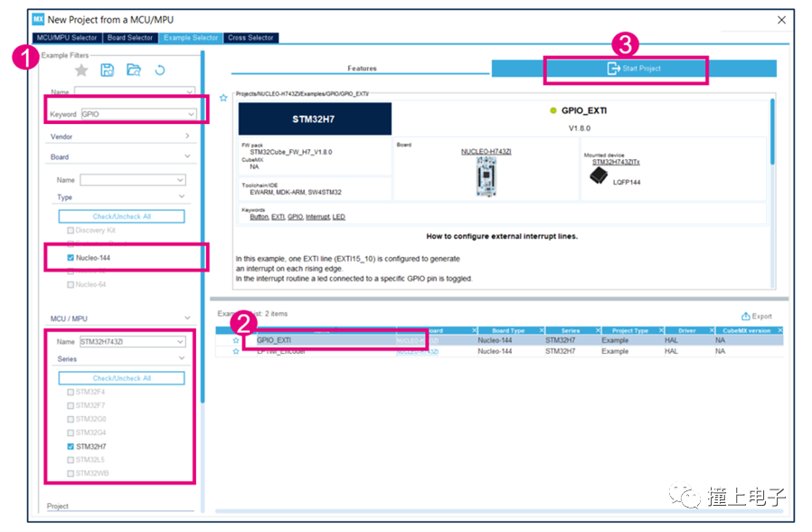Click the filter panel vertical scrollbar
The width and height of the screenshot is (812, 532).
203,227
